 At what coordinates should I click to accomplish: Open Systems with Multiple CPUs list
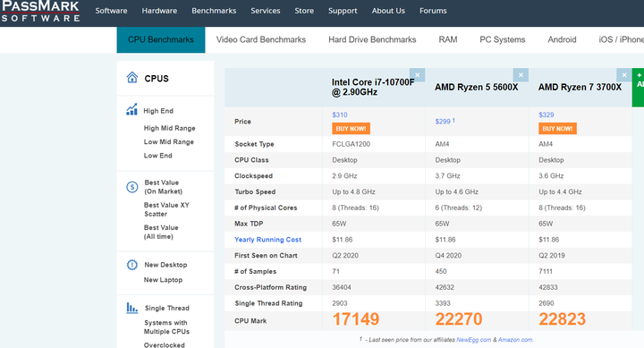tap(166, 327)
